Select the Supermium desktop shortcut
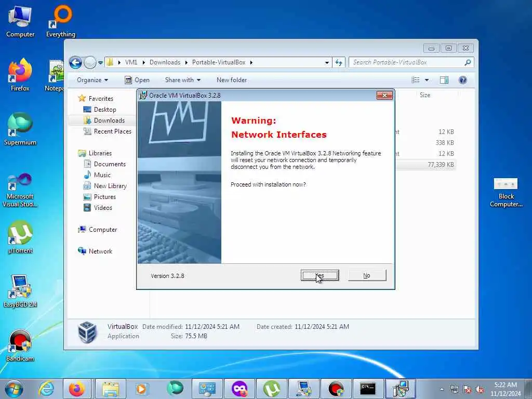This screenshot has width=532, height=399. [20, 129]
